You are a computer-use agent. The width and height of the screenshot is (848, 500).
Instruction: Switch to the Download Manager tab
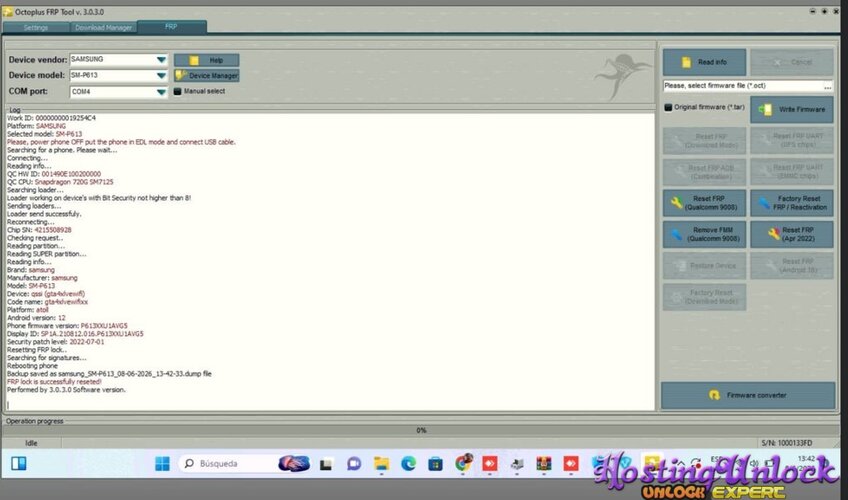(103, 28)
